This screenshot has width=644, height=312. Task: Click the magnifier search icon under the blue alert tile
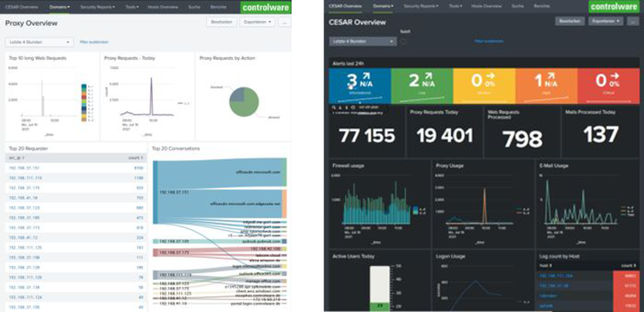(334, 107)
